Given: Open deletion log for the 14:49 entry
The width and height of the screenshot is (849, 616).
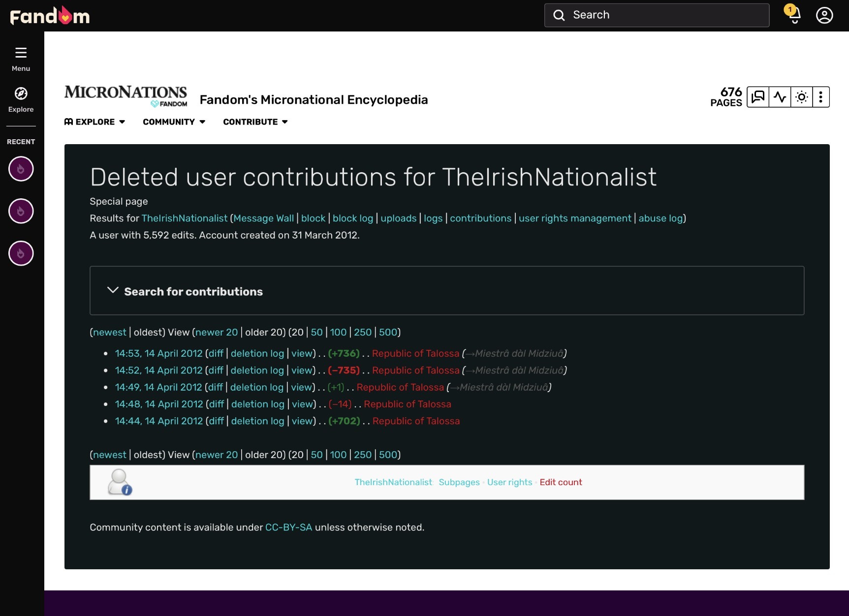Looking at the screenshot, I should (257, 388).
